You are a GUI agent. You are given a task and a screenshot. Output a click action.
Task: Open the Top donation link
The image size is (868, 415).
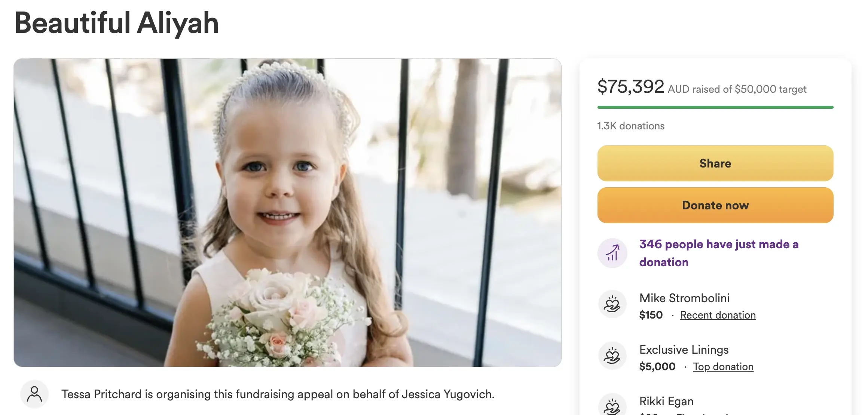pos(723,367)
